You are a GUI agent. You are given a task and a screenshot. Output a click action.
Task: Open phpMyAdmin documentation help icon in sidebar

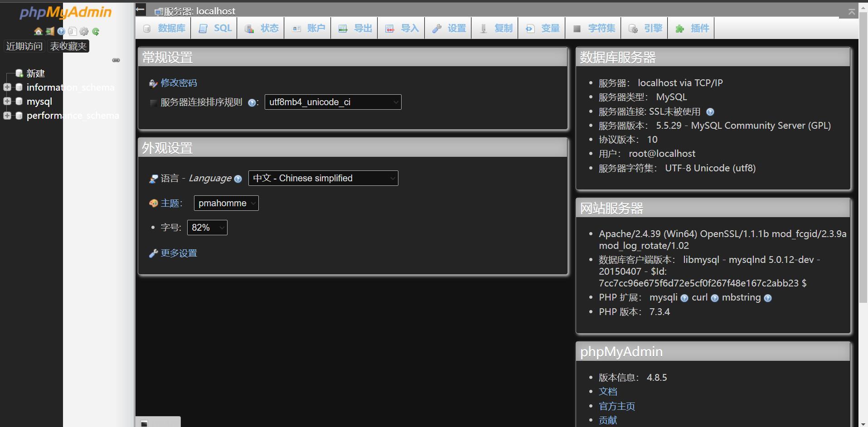(x=61, y=31)
